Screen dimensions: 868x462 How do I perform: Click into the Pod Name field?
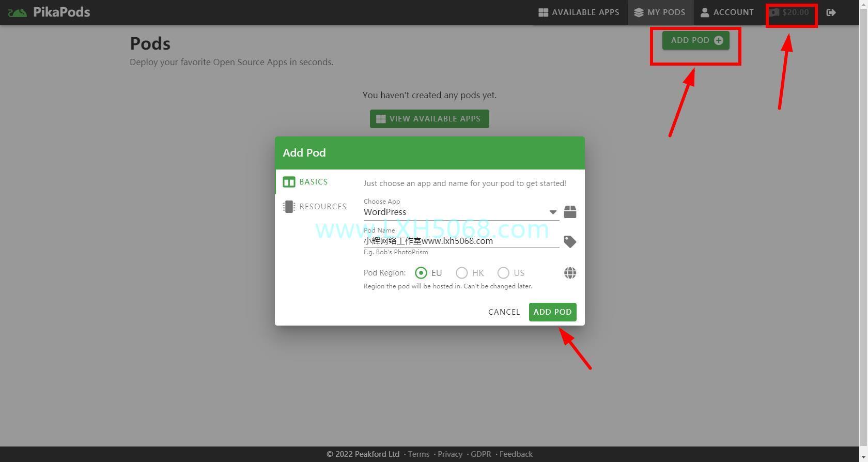[461, 241]
